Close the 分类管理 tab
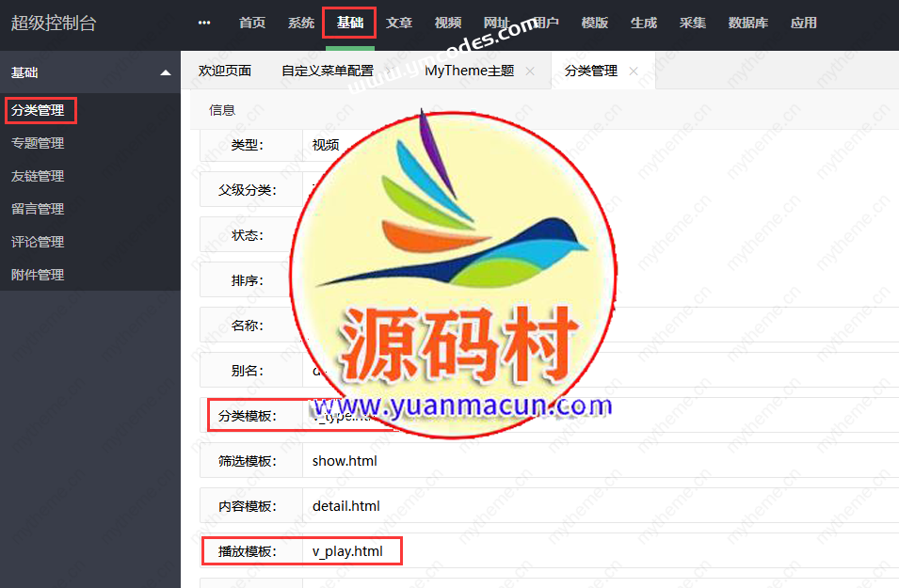899x588 pixels. tap(634, 72)
